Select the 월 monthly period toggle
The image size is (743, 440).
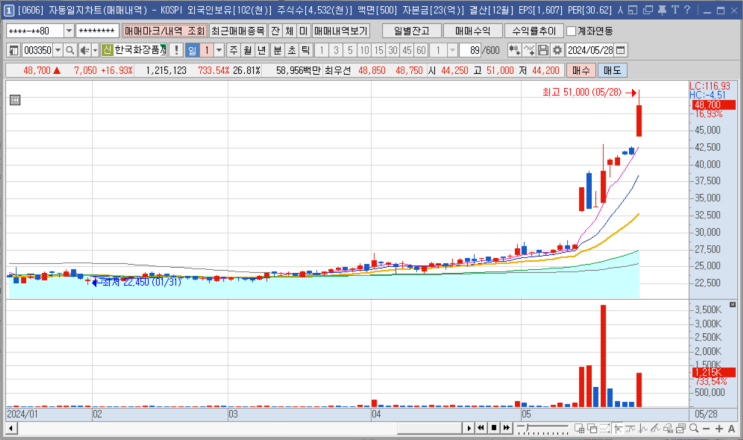tap(248, 50)
